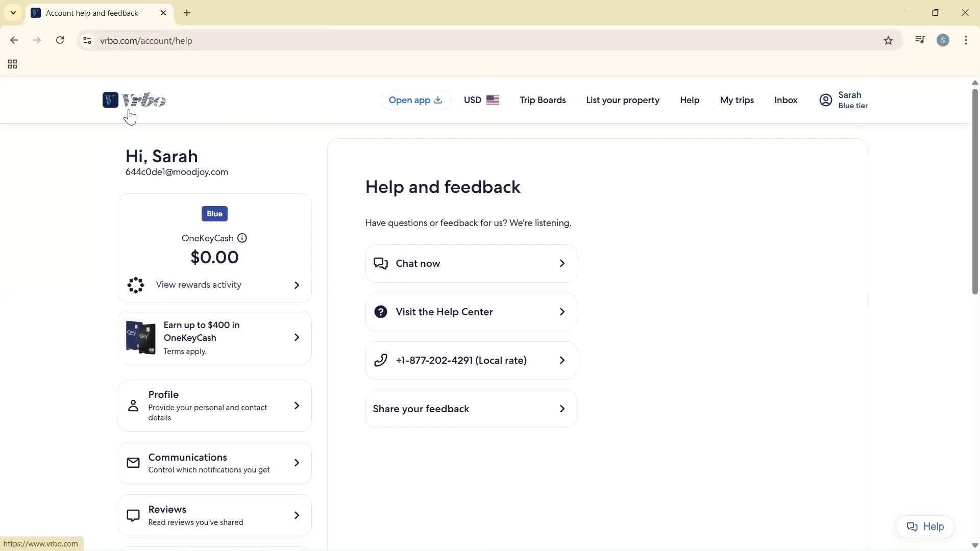Viewport: 980px width, 551px height.
Task: Click the Reviews speech bubble icon
Action: (x=133, y=515)
